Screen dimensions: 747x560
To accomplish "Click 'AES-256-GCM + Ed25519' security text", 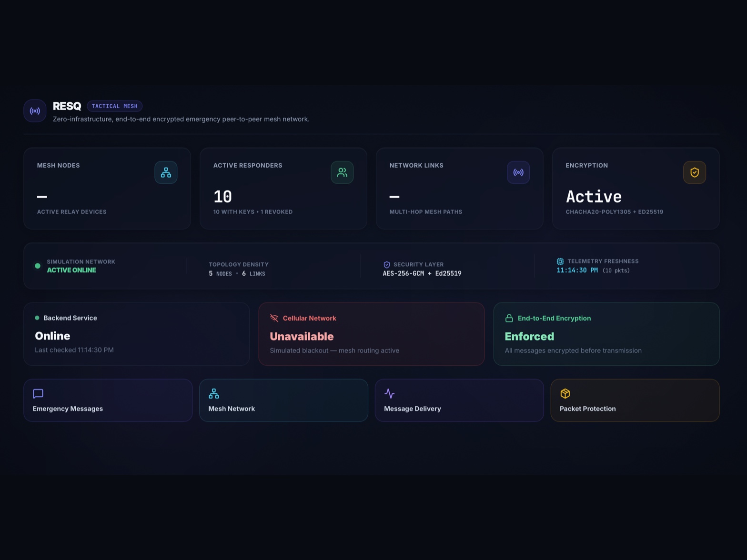I will pos(422,273).
